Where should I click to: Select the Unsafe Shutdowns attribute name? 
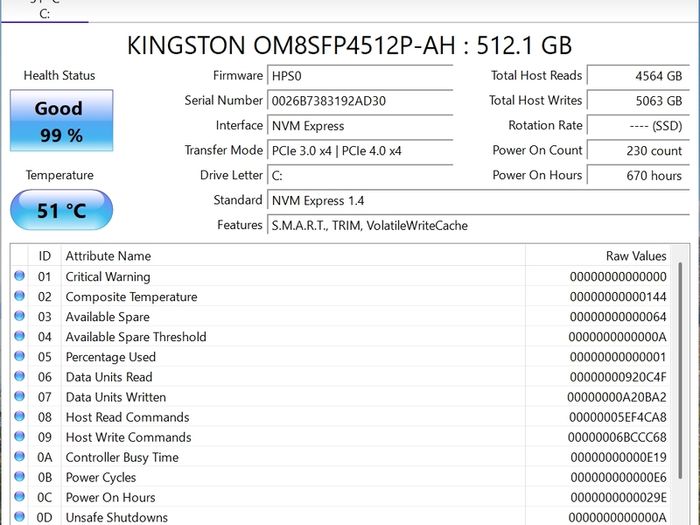117,517
